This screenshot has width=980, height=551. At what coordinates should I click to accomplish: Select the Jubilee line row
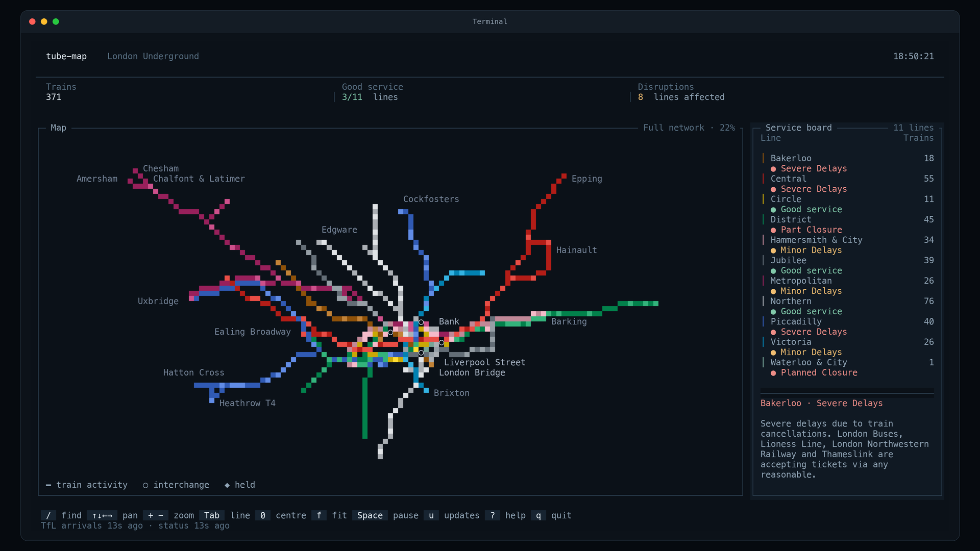(847, 260)
